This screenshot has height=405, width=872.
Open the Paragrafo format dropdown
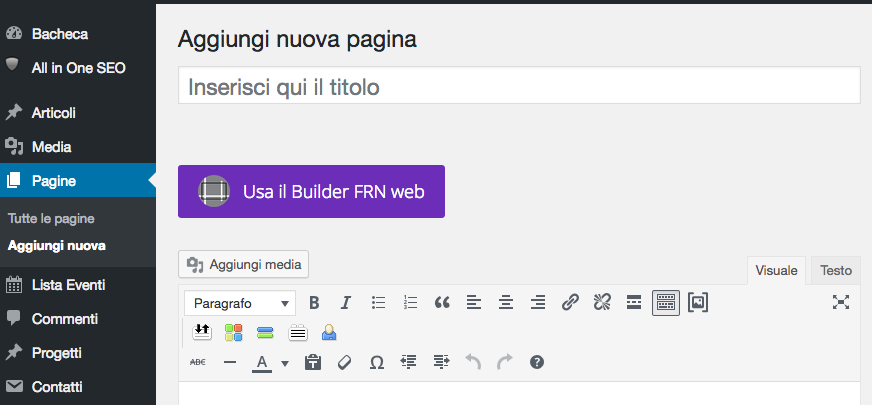[240, 303]
